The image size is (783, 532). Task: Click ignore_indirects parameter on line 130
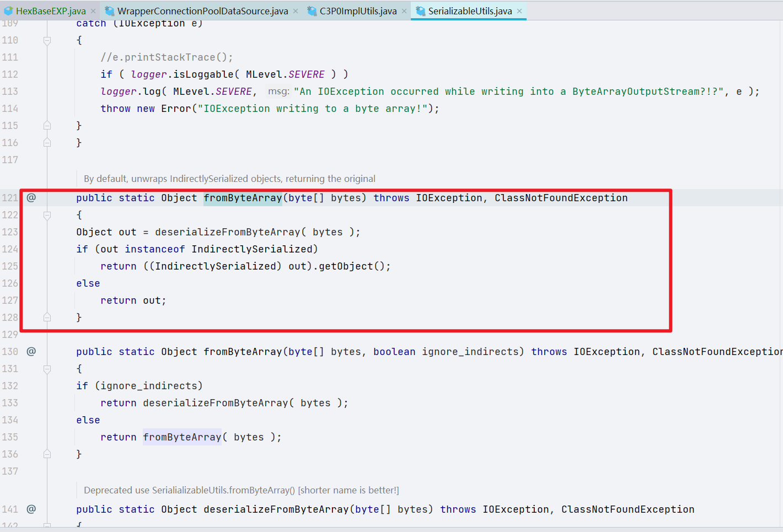coord(470,352)
